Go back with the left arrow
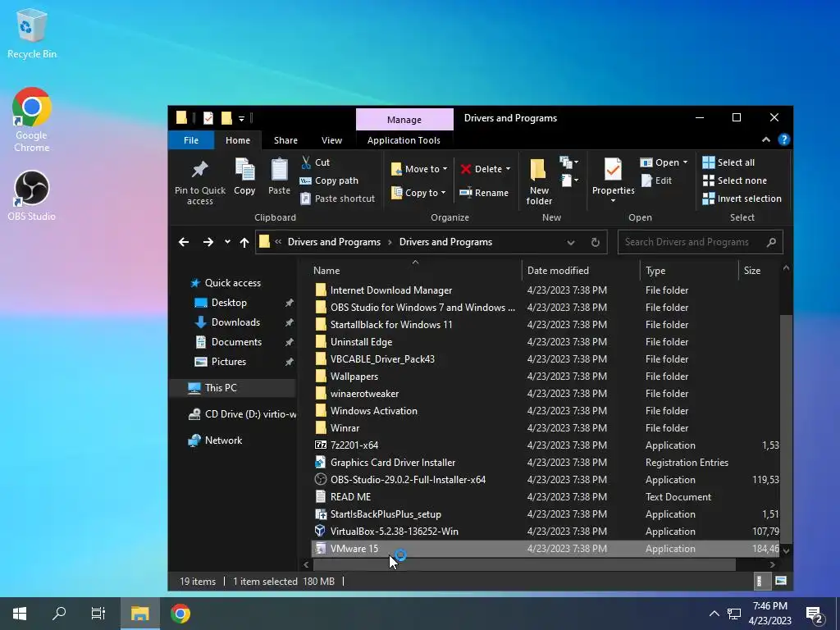The width and height of the screenshot is (840, 630). pos(184,242)
